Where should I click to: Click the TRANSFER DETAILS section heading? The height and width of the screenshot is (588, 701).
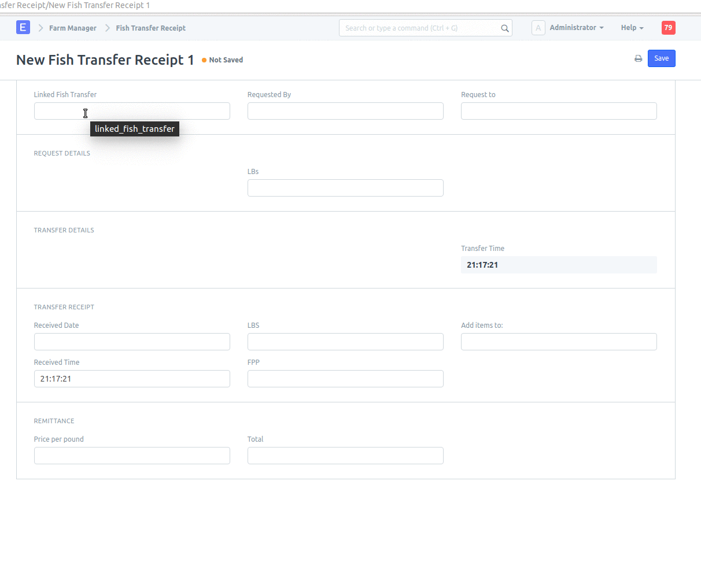pos(64,230)
